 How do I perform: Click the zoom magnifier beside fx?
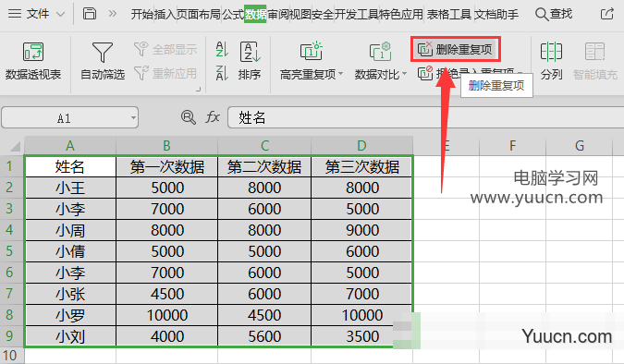click(x=188, y=117)
